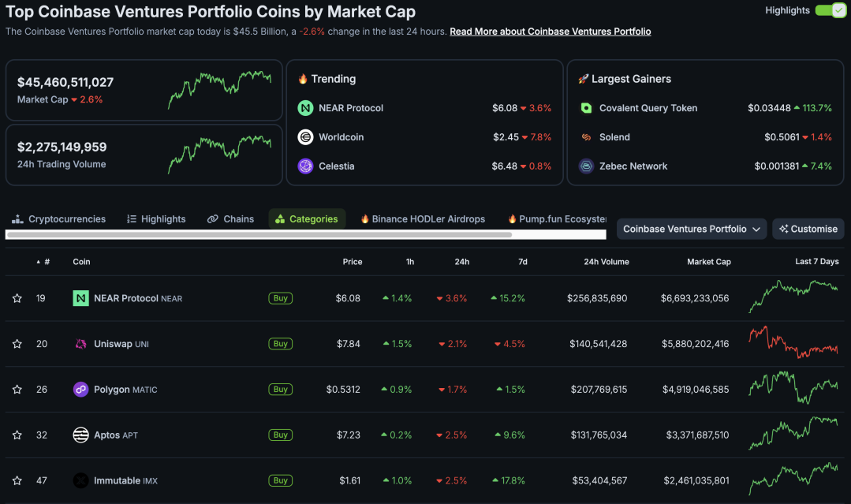
Task: Click the Polygon MATIC coin icon
Action: [80, 389]
